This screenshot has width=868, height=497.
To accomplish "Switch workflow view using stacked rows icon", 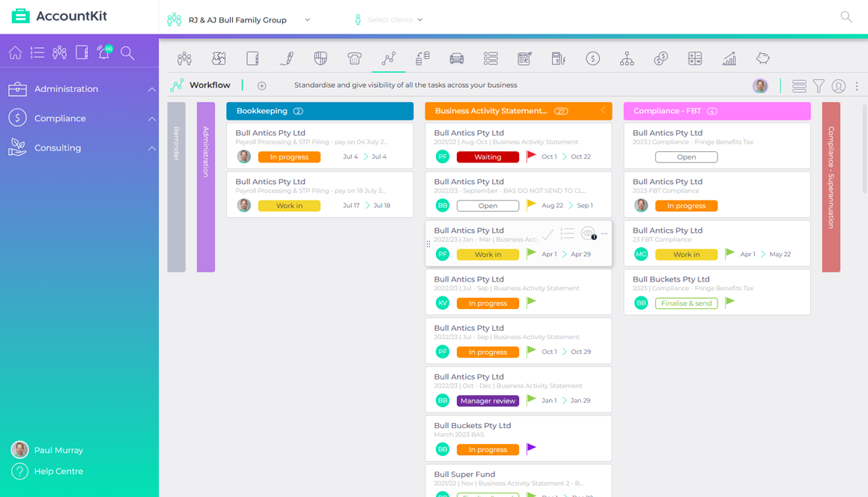I will [799, 86].
